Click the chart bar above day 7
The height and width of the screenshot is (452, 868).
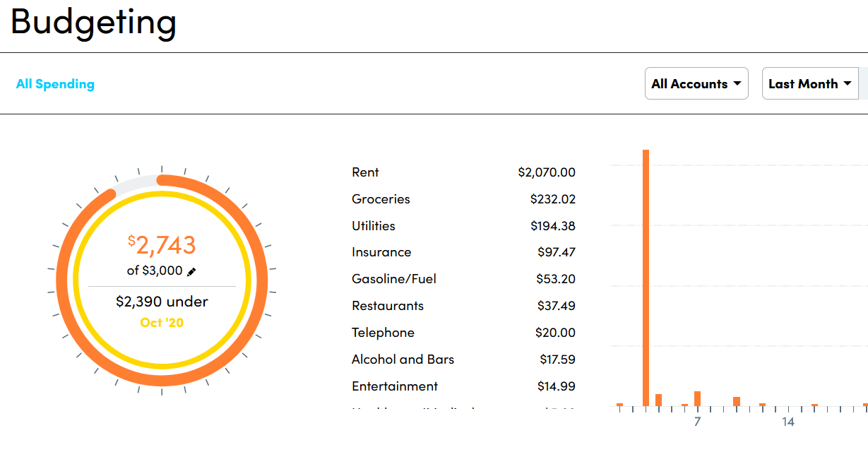(697, 399)
